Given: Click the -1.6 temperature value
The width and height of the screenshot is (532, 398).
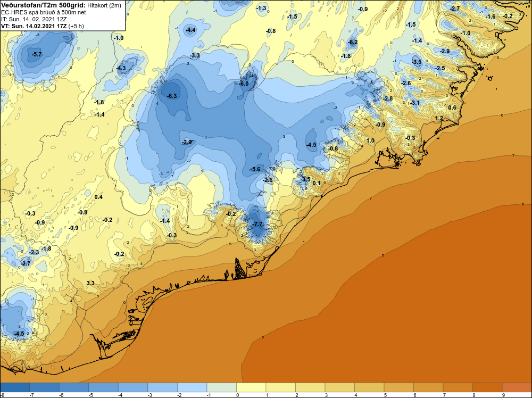Looking at the screenshot, I should click(x=491, y=16).
